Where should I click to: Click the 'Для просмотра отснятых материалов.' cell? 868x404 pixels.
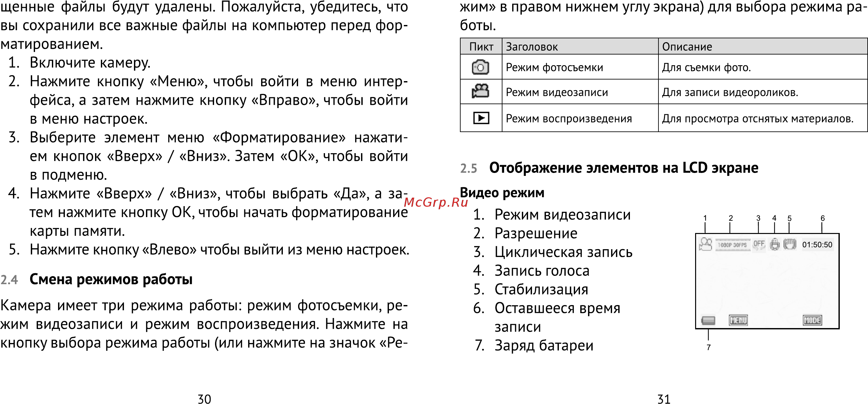[763, 118]
